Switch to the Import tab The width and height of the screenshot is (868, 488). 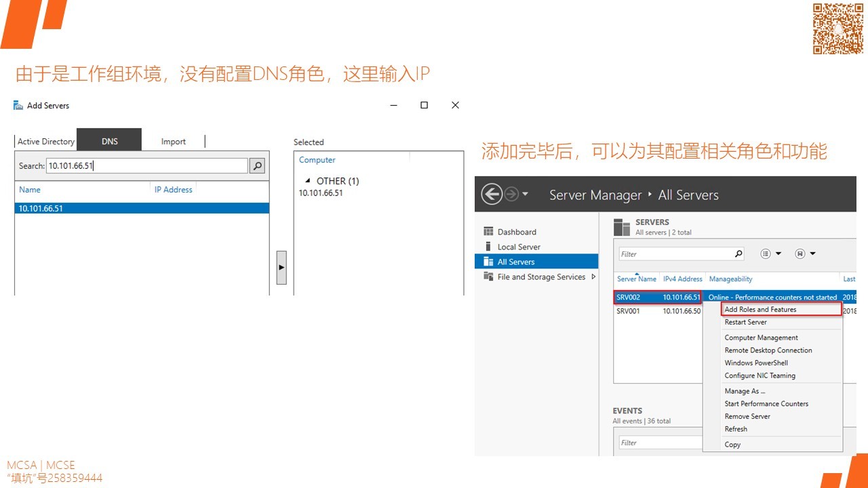click(x=174, y=142)
